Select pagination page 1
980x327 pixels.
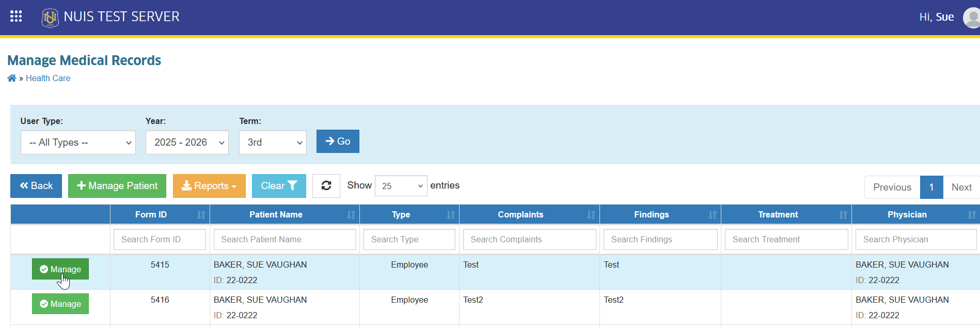click(x=931, y=188)
